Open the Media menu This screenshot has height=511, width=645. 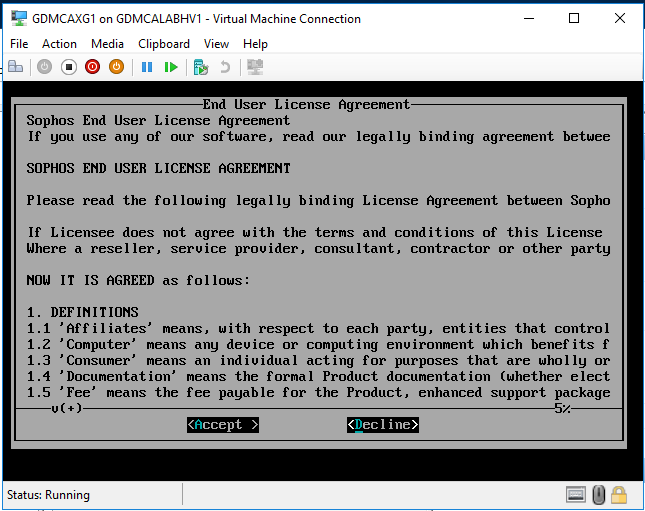(107, 44)
